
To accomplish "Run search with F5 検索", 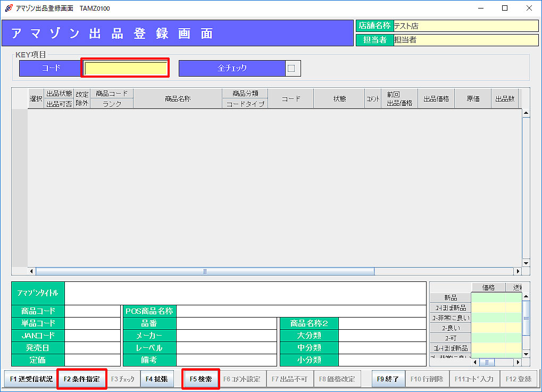I will (x=201, y=379).
